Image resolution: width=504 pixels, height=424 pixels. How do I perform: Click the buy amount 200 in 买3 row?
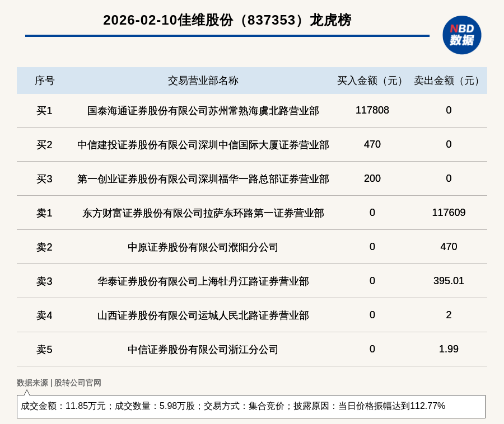[372, 178]
